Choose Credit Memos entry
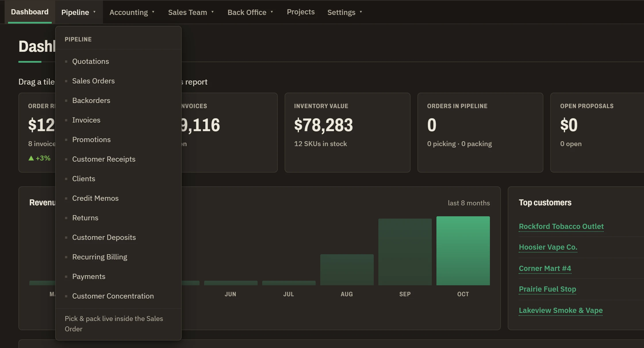The image size is (644, 348). 118,198
